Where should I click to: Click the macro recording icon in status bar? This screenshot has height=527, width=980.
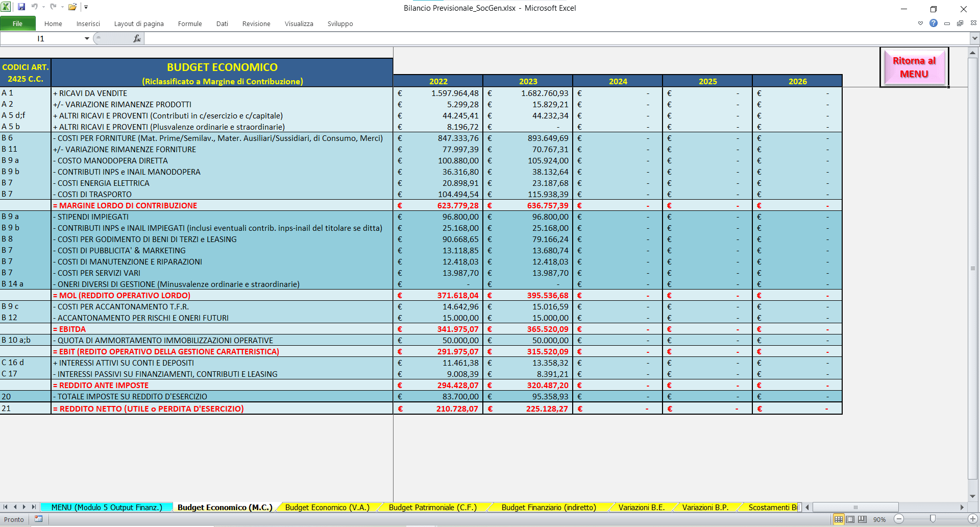tap(39, 519)
